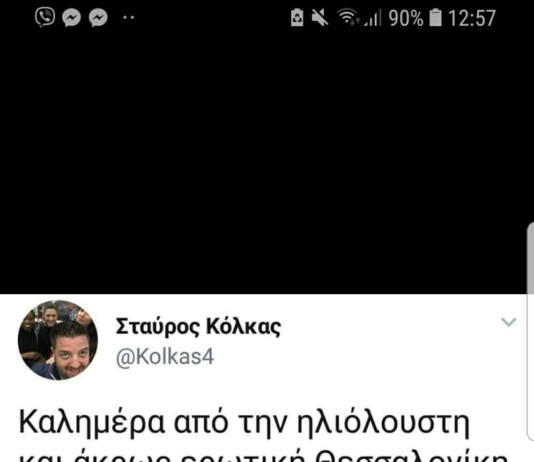Tap the 12:57 clock in status bar
Viewport: 534px width, 462px height.
click(x=472, y=18)
